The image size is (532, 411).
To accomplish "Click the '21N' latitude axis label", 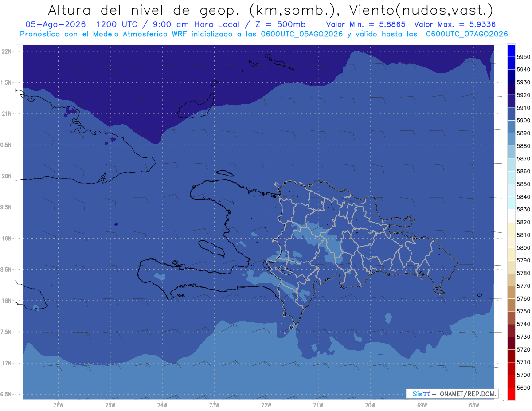I will pos(7,114).
